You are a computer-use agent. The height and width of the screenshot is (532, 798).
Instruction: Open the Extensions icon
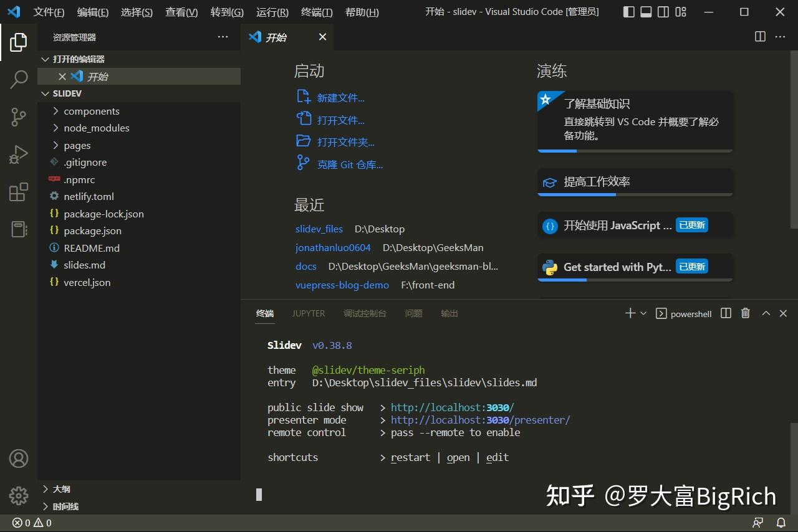point(18,192)
